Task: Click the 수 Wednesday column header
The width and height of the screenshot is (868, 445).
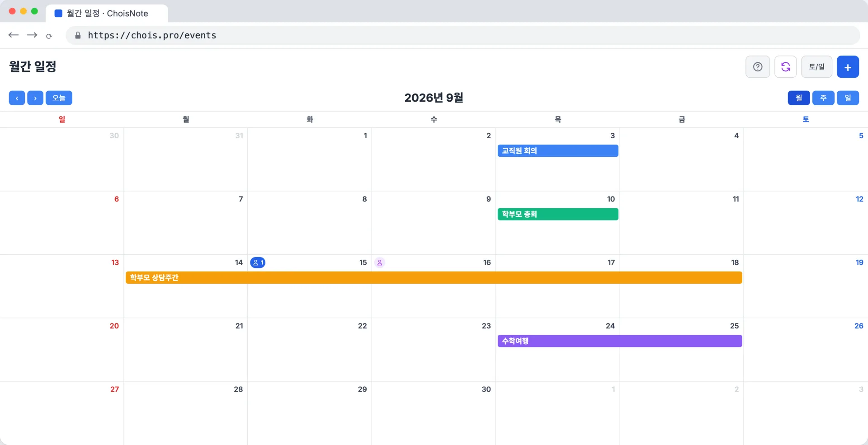Action: coord(434,119)
